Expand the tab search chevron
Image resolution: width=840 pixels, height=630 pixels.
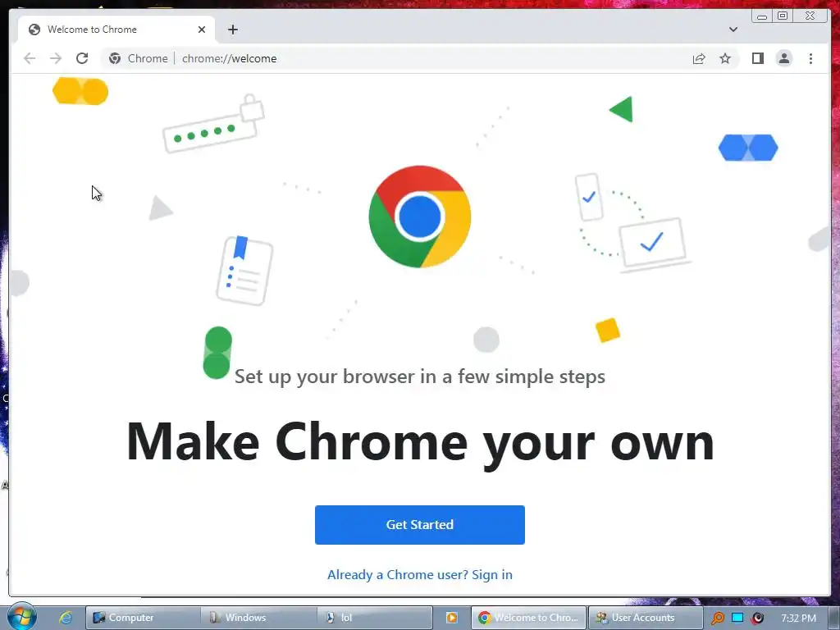(733, 30)
